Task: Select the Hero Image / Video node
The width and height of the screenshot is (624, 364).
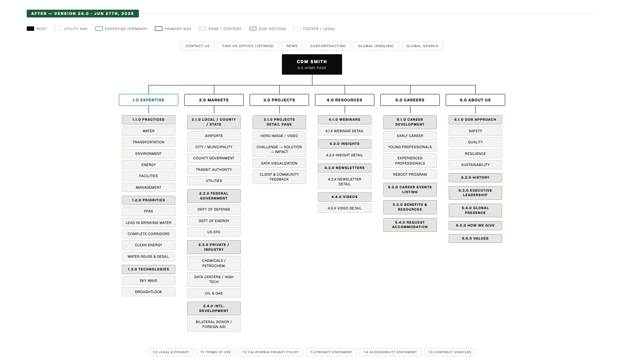Action: (x=279, y=136)
